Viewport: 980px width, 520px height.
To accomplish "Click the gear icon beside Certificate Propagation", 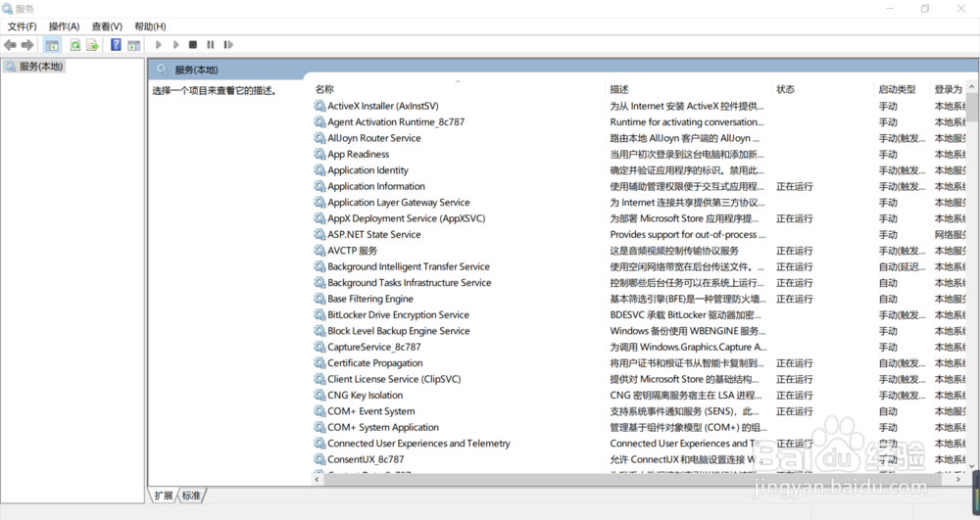I will click(319, 363).
